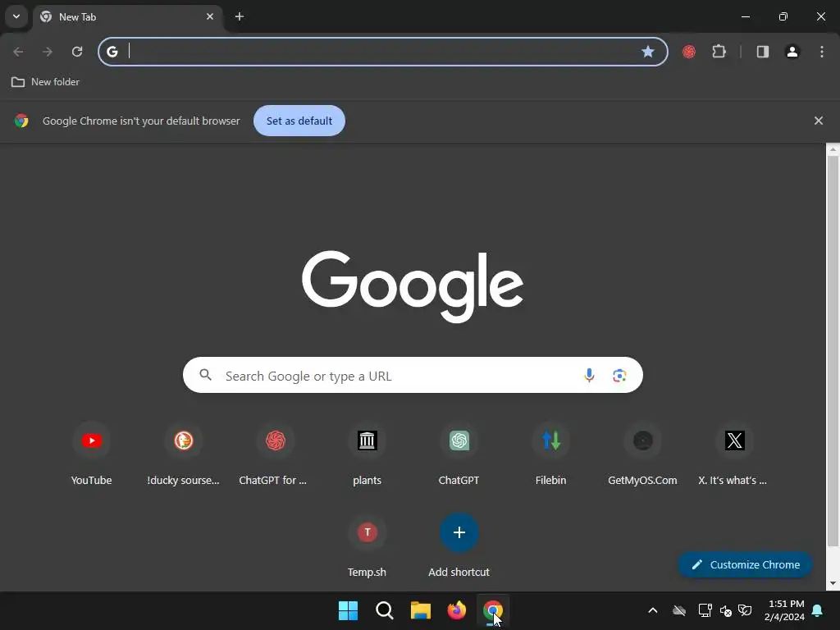Viewport: 840px width, 630px height.
Task: Bookmark this tab with the star icon
Action: (648, 52)
